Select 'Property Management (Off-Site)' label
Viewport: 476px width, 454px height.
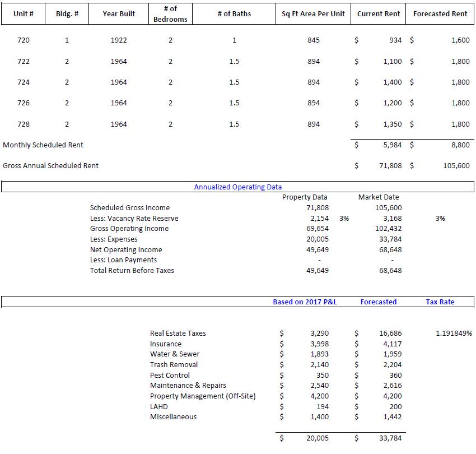tap(203, 396)
